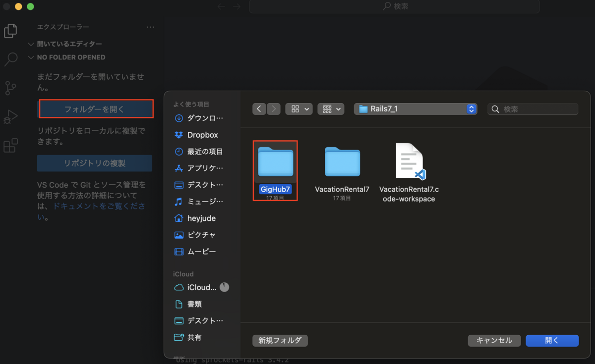This screenshot has height=364, width=595.
Task: Open the Search view in activity bar
Action: coord(10,59)
